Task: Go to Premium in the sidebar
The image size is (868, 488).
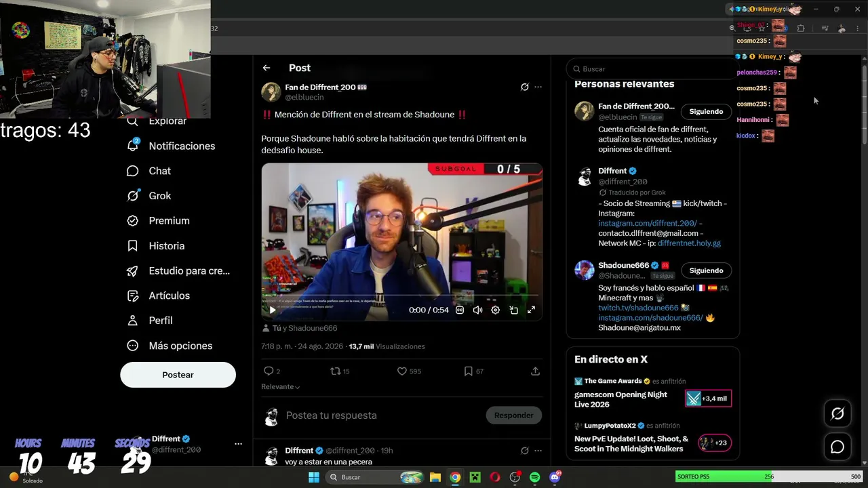Action: [159, 221]
